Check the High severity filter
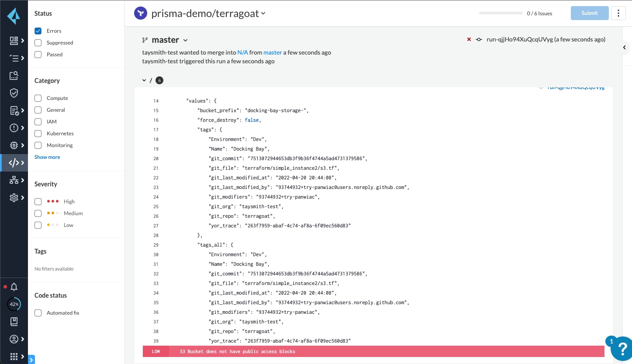The image size is (632, 364). pyautogui.click(x=38, y=201)
